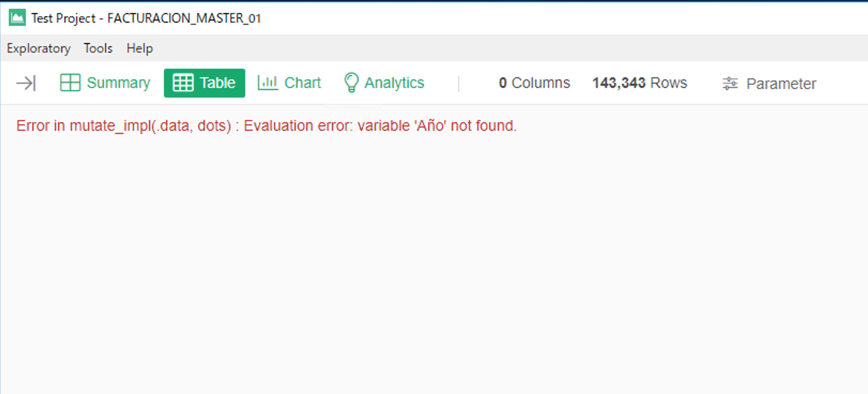Switch to the Summary view label
The width and height of the screenshot is (868, 394).
click(118, 83)
